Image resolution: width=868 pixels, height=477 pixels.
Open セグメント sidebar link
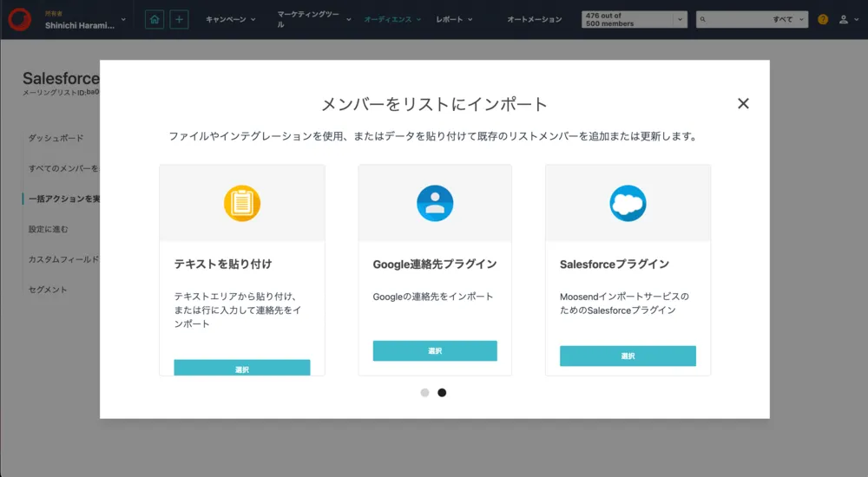tap(48, 290)
